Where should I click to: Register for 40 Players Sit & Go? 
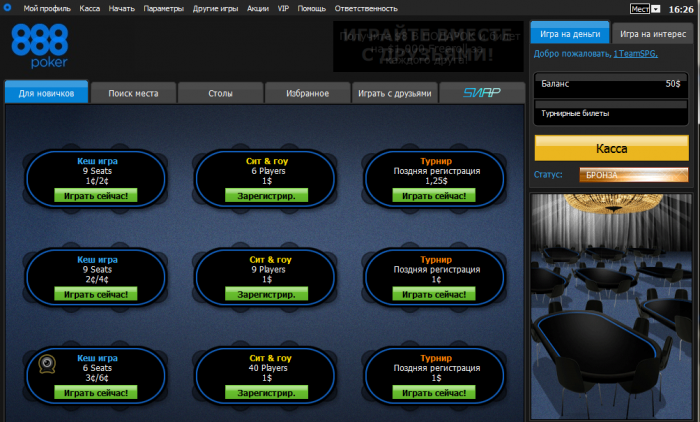point(266,393)
